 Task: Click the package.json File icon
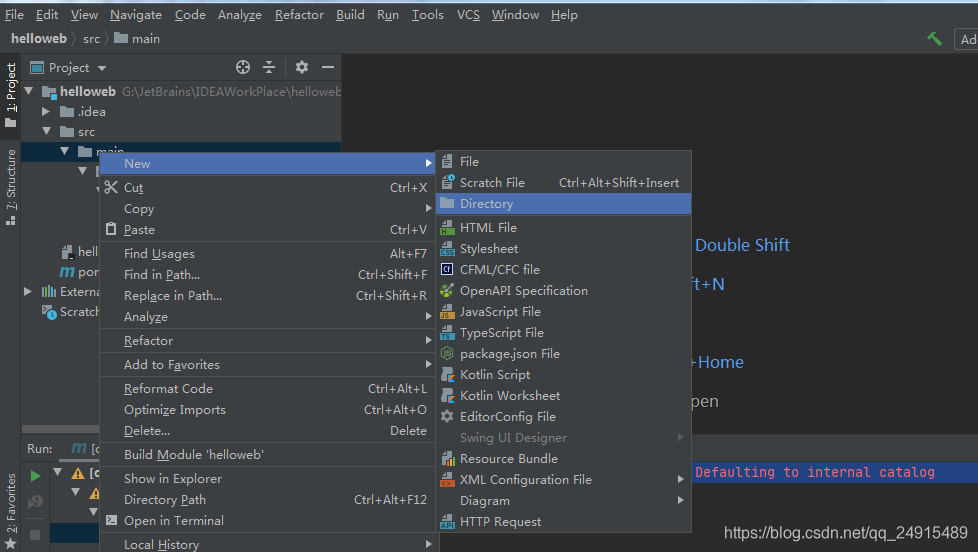pyautogui.click(x=447, y=354)
